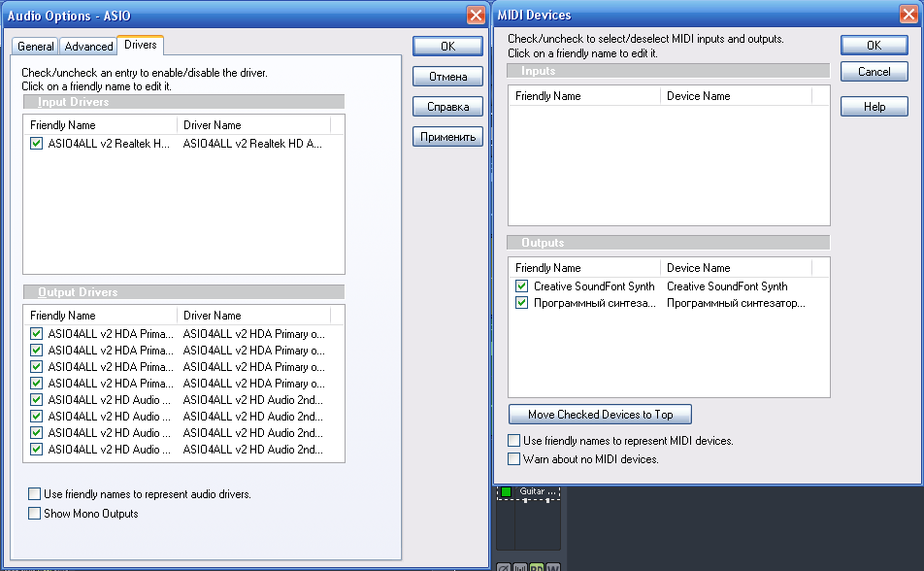The height and width of the screenshot is (571, 924).
Task: Click the Отмена button
Action: point(447,77)
